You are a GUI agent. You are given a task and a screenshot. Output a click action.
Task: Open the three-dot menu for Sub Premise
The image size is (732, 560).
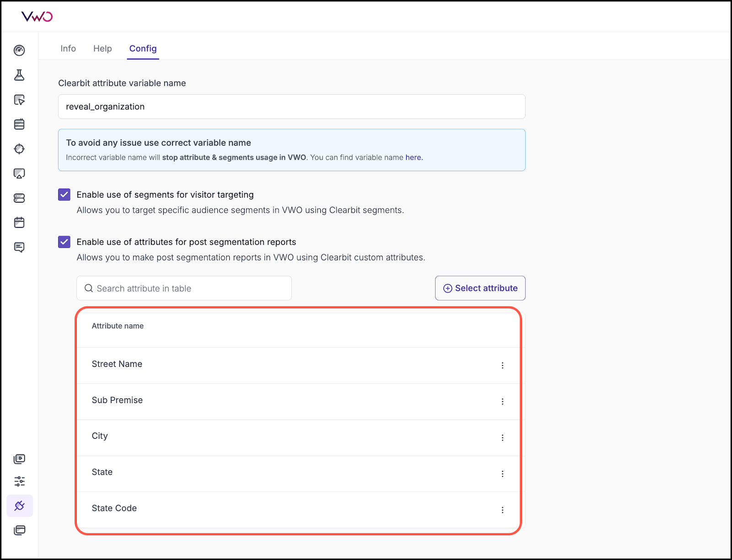tap(502, 401)
